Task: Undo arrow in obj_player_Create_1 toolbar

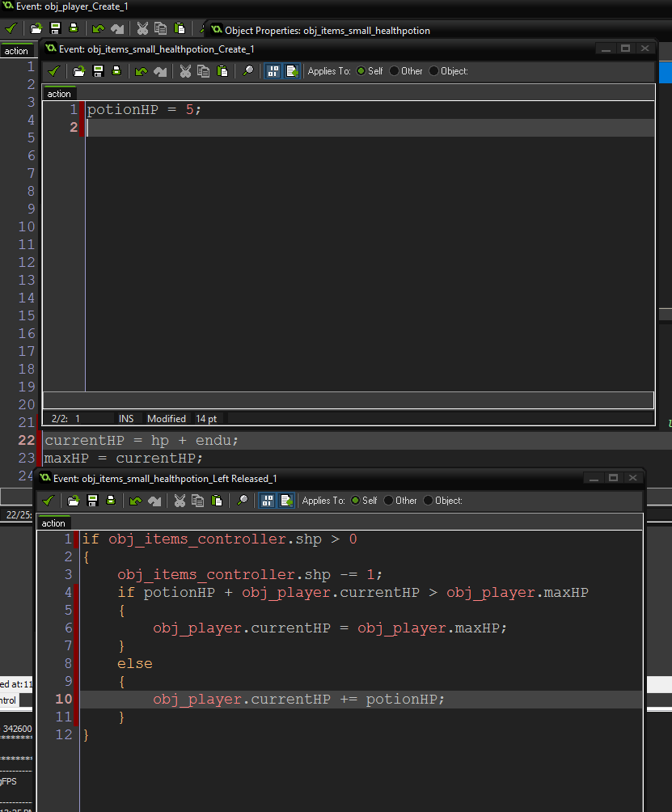Action: tap(98, 28)
